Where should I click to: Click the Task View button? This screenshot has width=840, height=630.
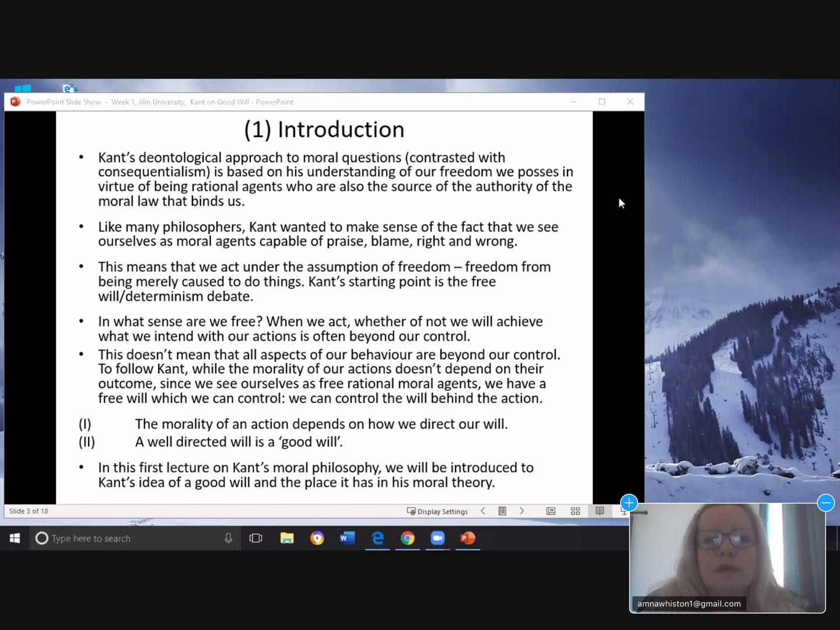coord(256,538)
